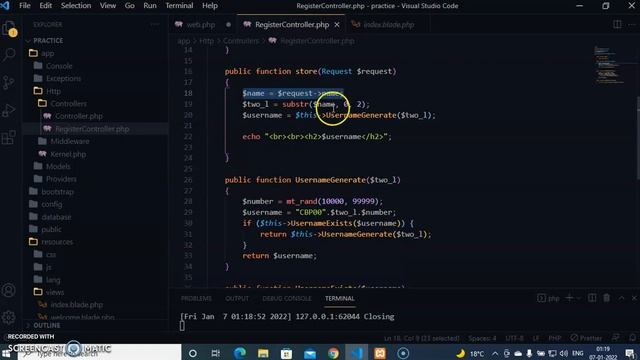Click the editor vertical scrollbar
The height and width of the screenshot is (360, 640).
click(638, 138)
